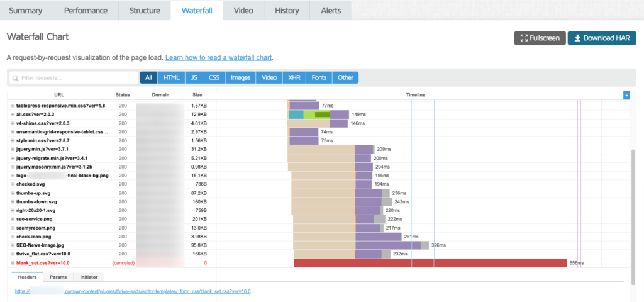Image resolution: width=644 pixels, height=302 pixels.
Task: Open the timeline options blue dropdown arrow
Action: click(x=626, y=96)
